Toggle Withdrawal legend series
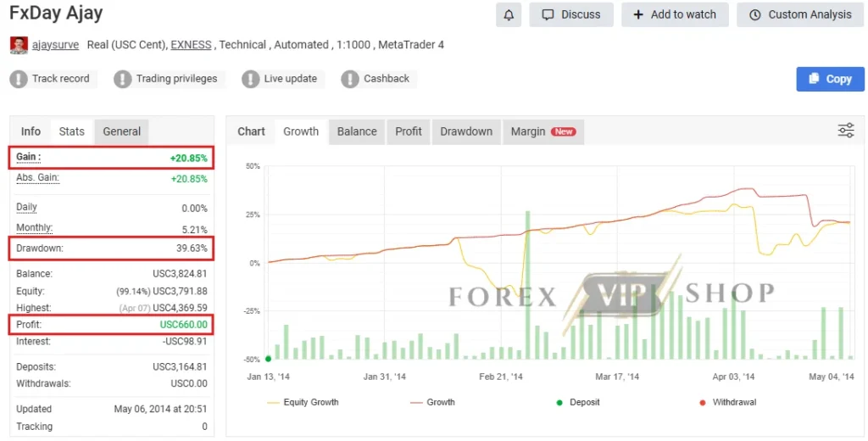 (x=727, y=402)
